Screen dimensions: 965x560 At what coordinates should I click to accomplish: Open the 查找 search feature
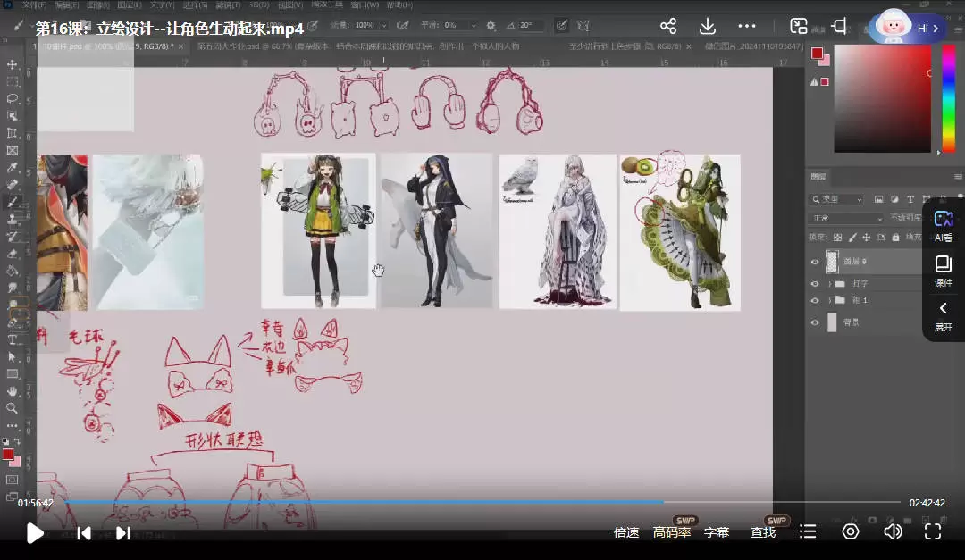pyautogui.click(x=762, y=532)
